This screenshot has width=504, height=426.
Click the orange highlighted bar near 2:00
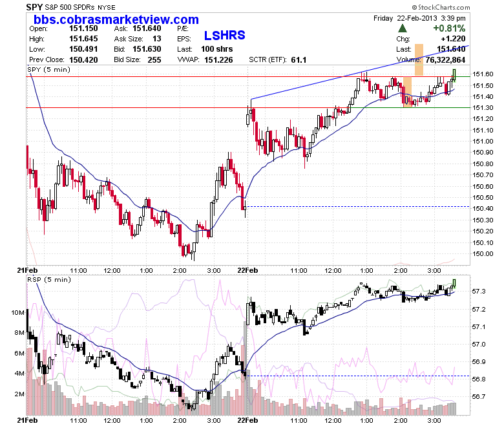click(x=407, y=92)
